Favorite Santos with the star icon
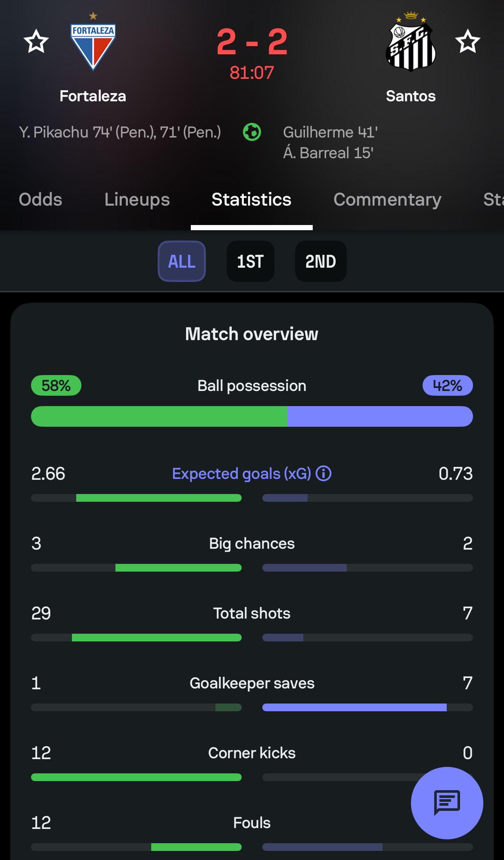Viewport: 504px width, 860px height. [x=467, y=41]
